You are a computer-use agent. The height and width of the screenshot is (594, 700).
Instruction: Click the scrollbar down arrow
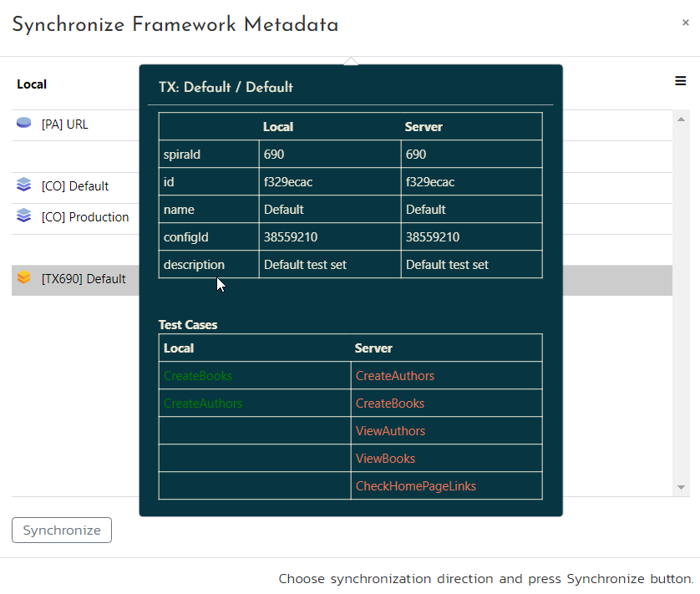[x=681, y=487]
